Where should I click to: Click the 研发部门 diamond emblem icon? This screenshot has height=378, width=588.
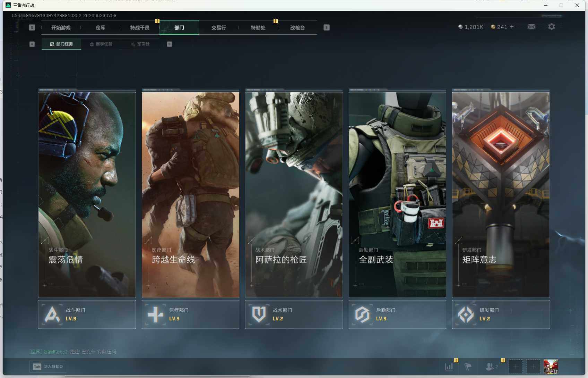tap(466, 314)
